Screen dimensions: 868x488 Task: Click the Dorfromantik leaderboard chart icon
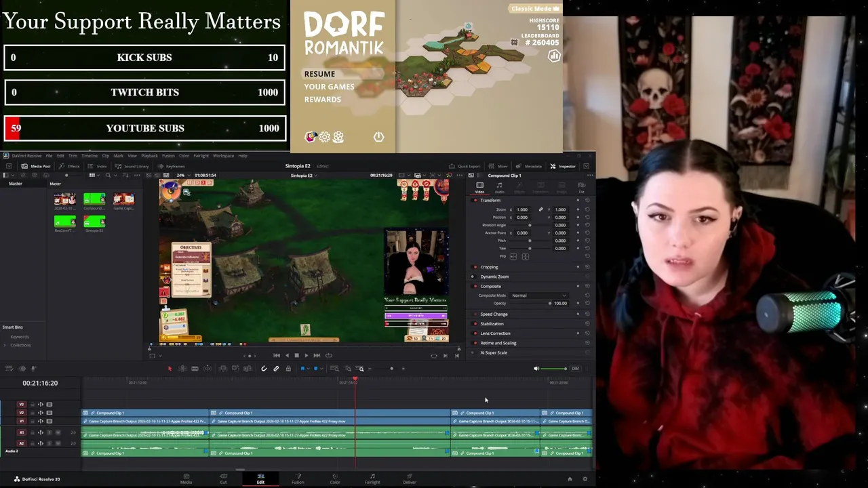[554, 56]
